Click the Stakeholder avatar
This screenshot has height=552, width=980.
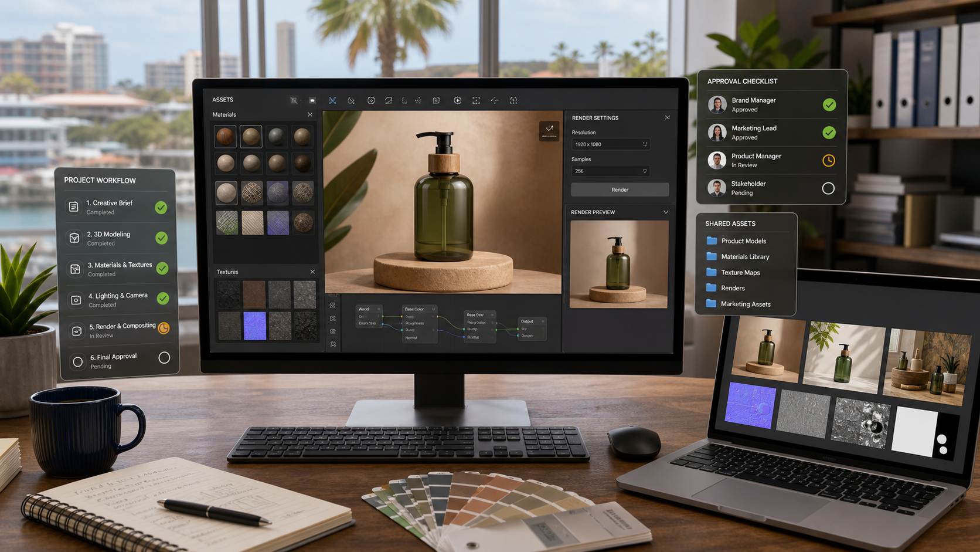[x=717, y=188]
